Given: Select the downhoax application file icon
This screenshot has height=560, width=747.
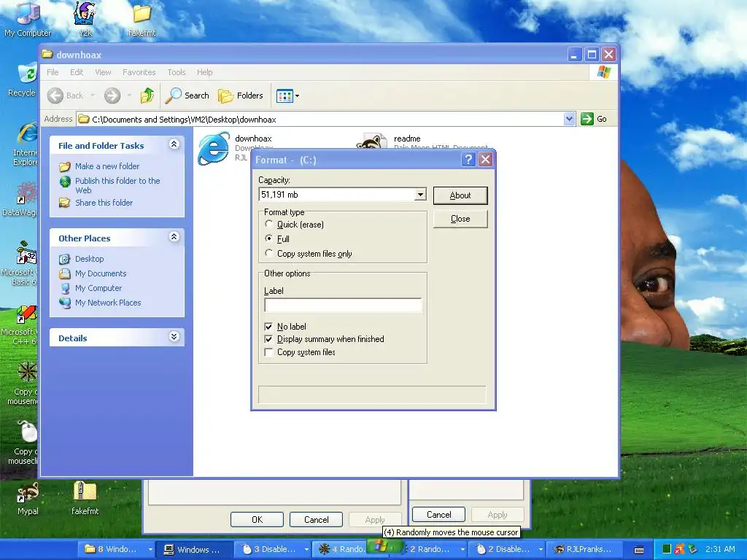Looking at the screenshot, I should (214, 149).
